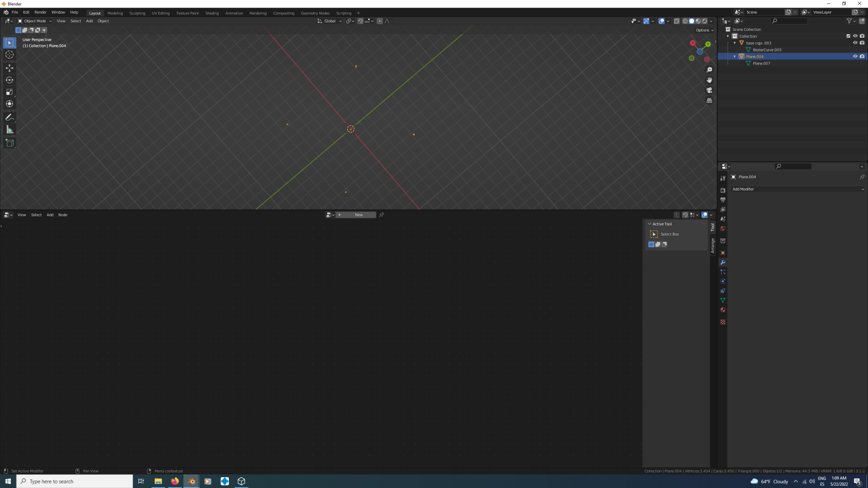The image size is (868, 488).
Task: Expand the Add Modifier dropdown
Action: [x=798, y=189]
